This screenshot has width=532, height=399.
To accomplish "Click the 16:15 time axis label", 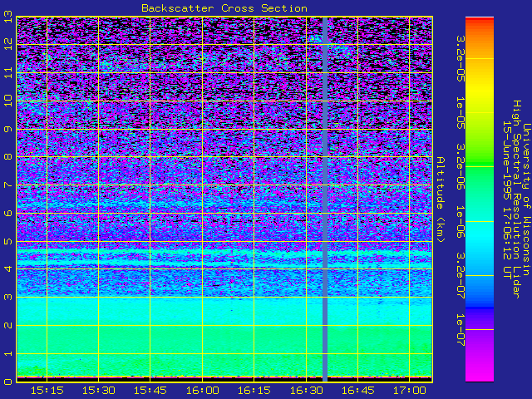I will pos(254,391).
